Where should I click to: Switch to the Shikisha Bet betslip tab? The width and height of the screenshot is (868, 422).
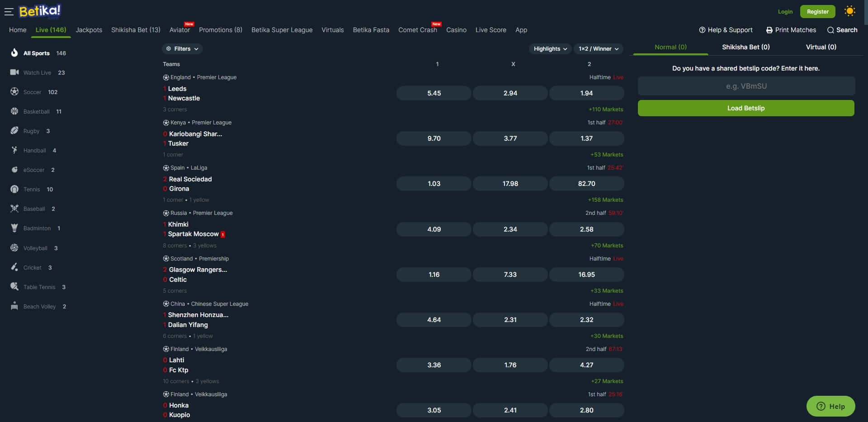(x=745, y=47)
